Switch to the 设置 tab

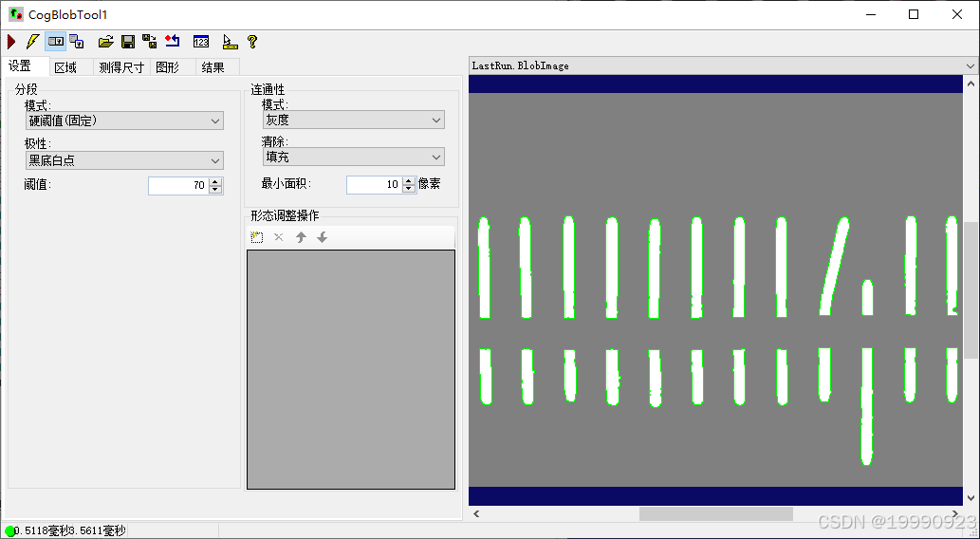click(20, 66)
